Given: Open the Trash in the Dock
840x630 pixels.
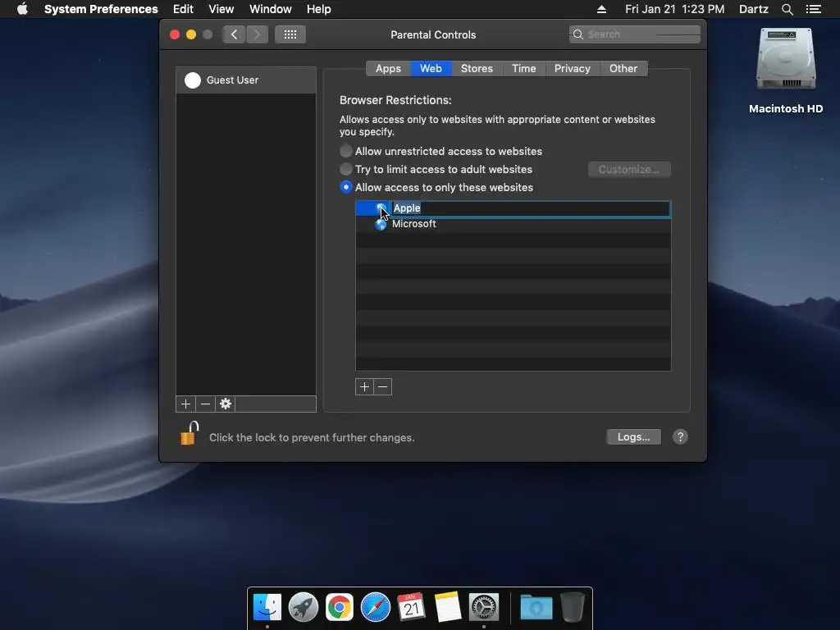Looking at the screenshot, I should click(572, 607).
